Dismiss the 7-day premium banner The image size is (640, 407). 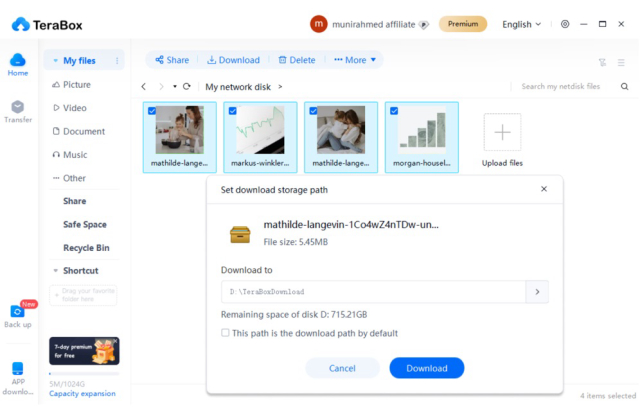click(116, 341)
